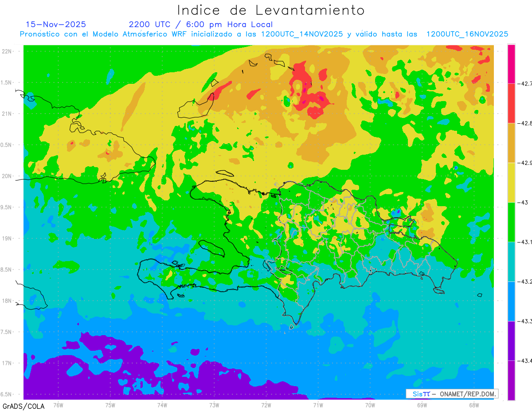Viewport: 532px width, 411px height.
Task: Click the "17N" latitude label
Action: [x=8, y=363]
